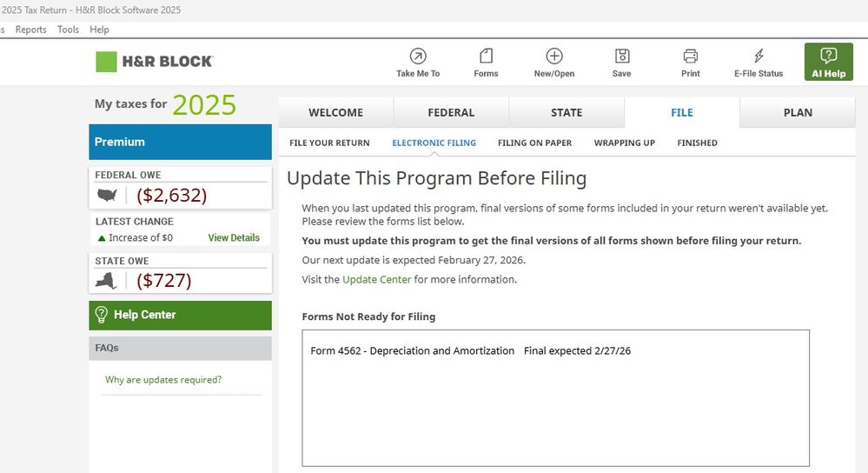Viewport: 868px width, 473px height.
Task: Open AI Help button
Action: (x=828, y=62)
